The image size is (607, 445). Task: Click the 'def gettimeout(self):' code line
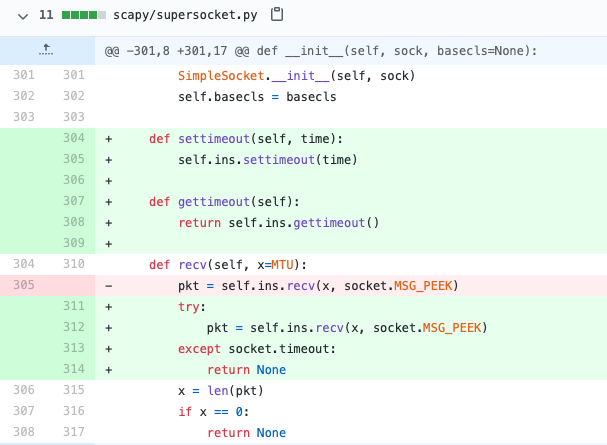coord(224,202)
